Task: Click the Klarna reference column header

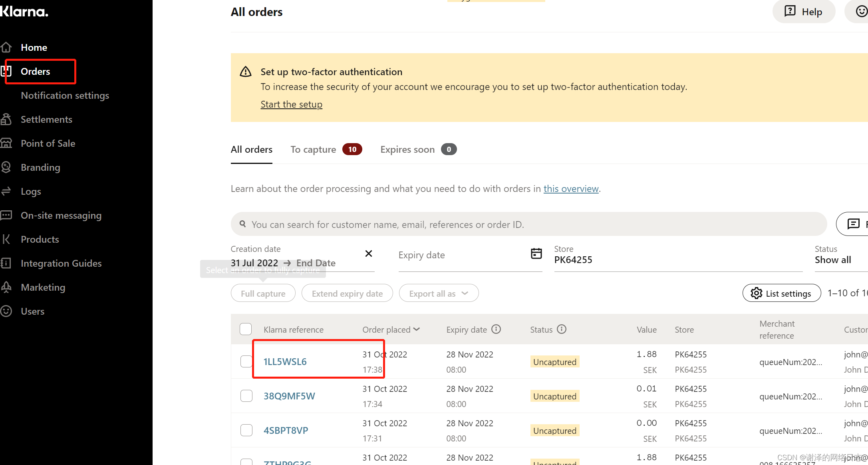Action: click(294, 330)
